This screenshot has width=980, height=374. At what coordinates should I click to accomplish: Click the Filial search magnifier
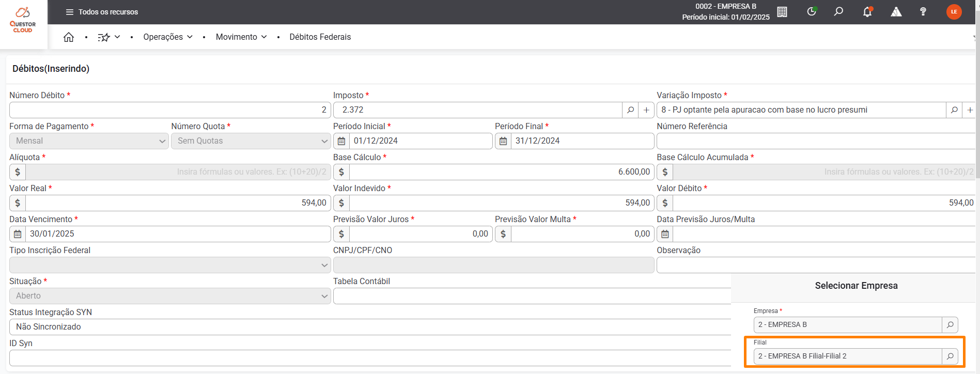pyautogui.click(x=950, y=356)
